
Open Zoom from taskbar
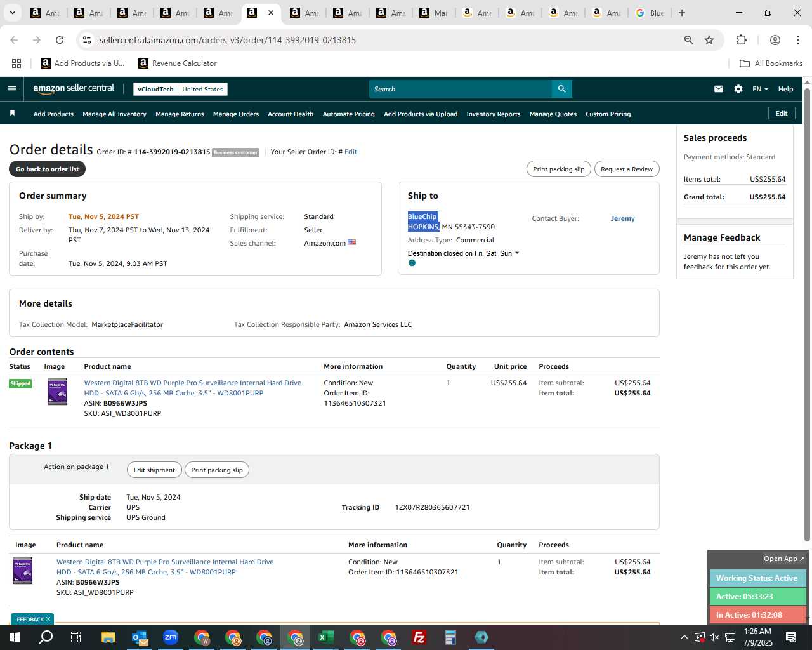coord(171,637)
